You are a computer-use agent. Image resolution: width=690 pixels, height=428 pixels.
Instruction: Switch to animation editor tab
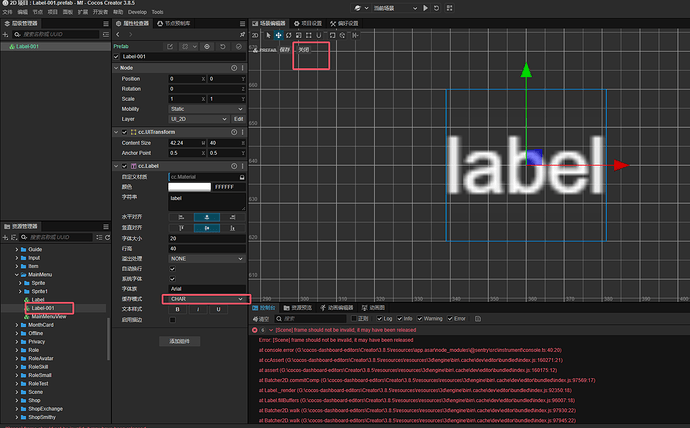tap(337, 307)
